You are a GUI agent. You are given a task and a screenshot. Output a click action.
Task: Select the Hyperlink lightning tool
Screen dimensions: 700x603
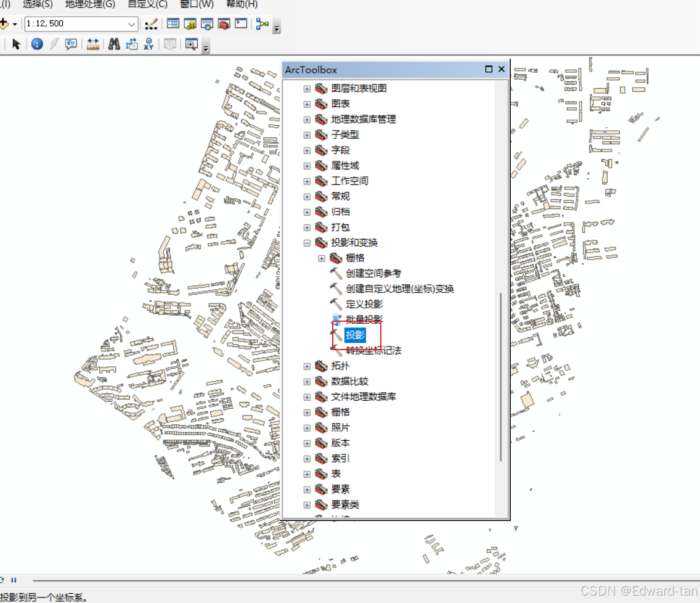pos(53,44)
